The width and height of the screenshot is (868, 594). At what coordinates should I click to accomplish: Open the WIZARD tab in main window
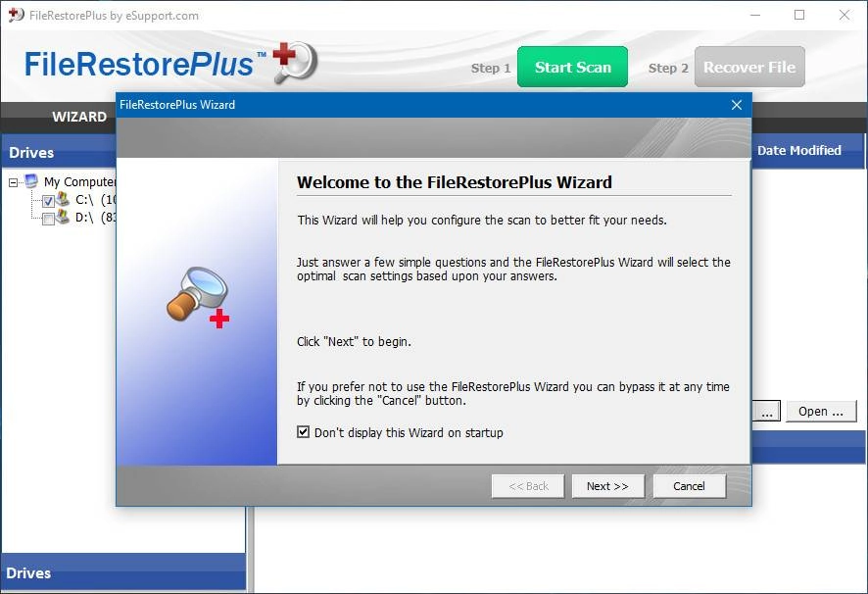79,117
